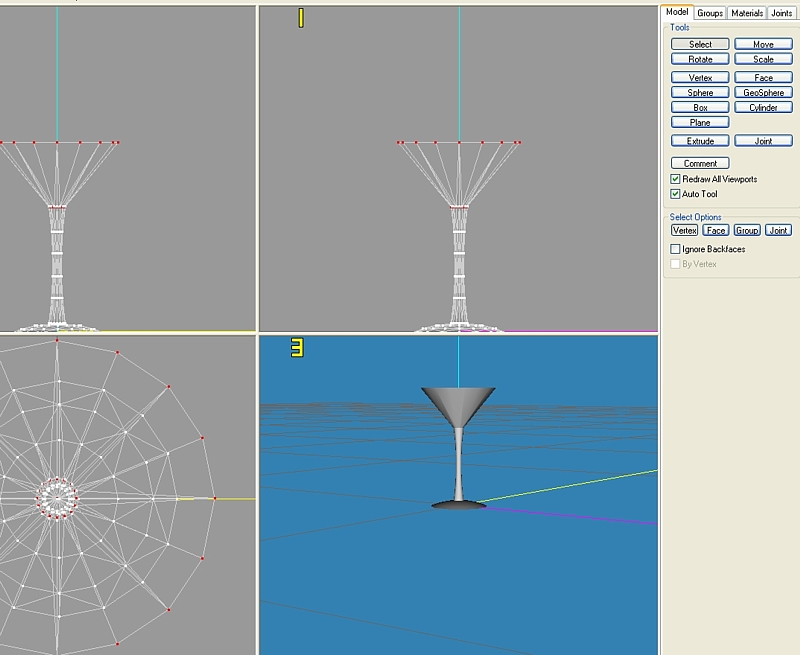The height and width of the screenshot is (655, 800).
Task: Open the Materials tab
Action: point(746,13)
